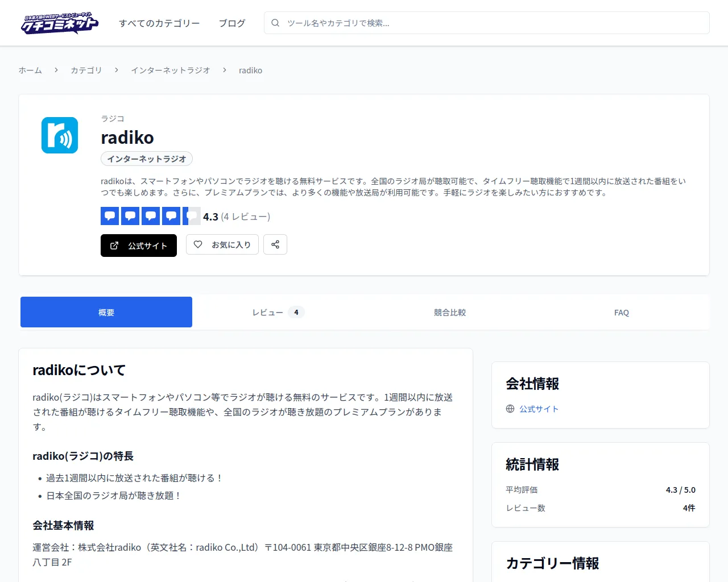Click the globe icon in 会社情報

point(510,409)
